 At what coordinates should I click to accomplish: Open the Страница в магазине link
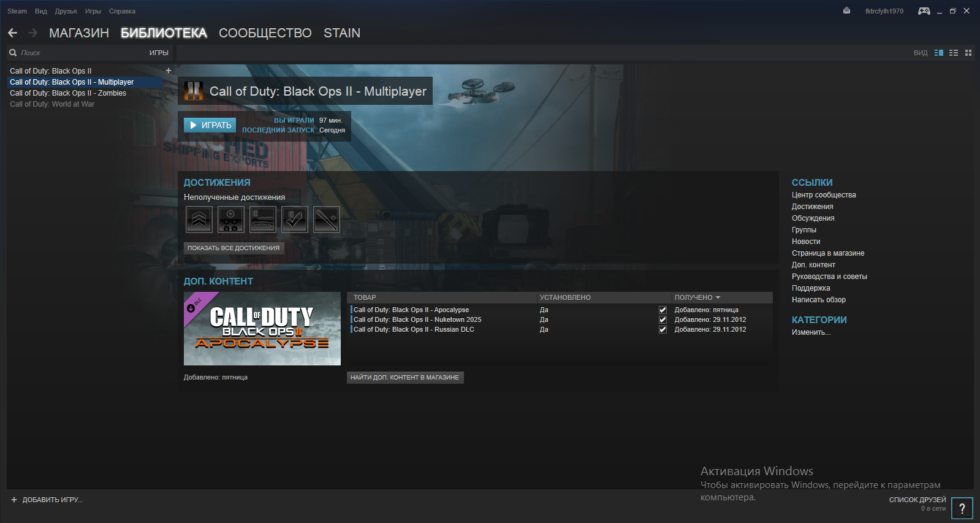tap(828, 253)
